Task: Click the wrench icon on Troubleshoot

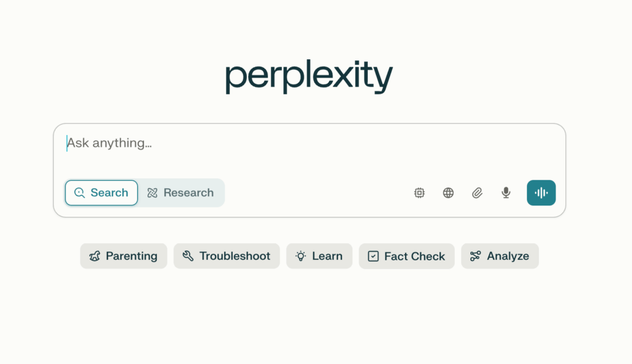Action: (188, 256)
